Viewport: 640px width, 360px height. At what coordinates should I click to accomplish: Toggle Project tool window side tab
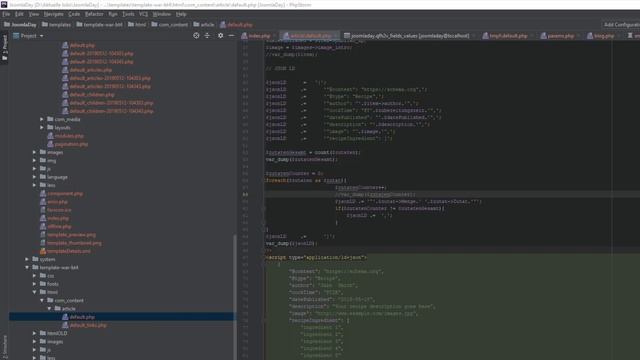[4, 48]
